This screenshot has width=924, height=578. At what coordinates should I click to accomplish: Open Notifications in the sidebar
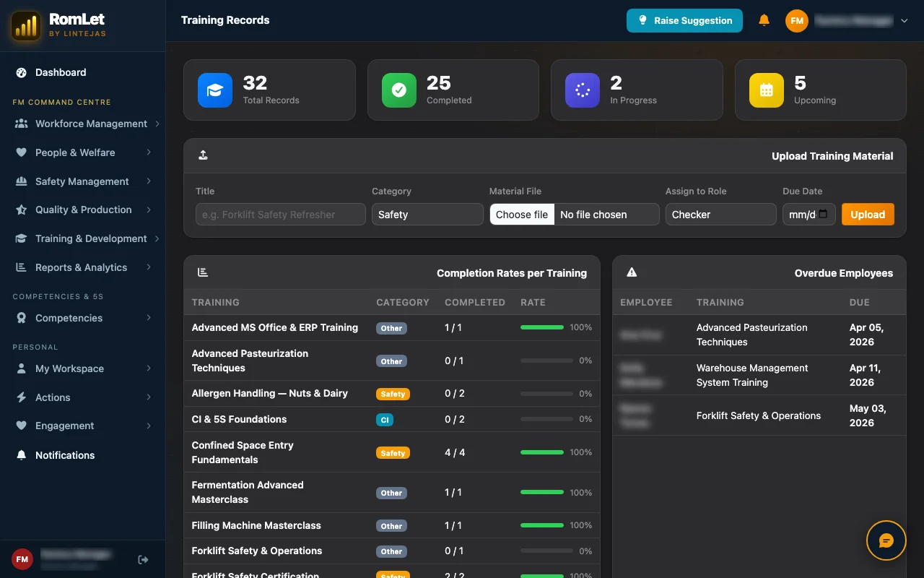(83, 455)
